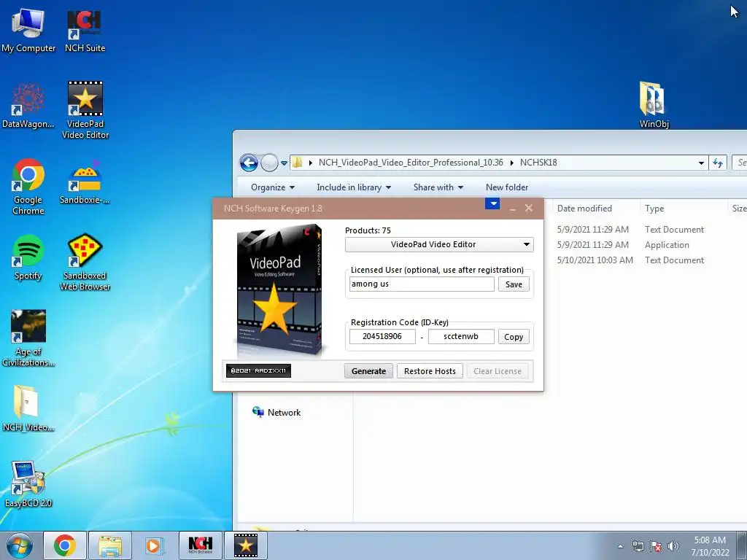Open Chrome from the taskbar
Viewport: 747px width, 560px height.
[x=65, y=545]
